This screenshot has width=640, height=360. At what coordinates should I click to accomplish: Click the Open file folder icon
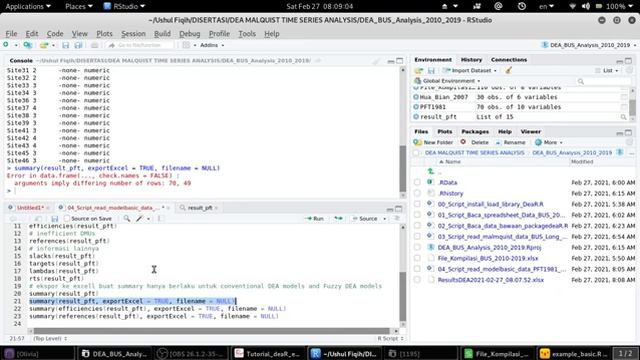(x=44, y=45)
